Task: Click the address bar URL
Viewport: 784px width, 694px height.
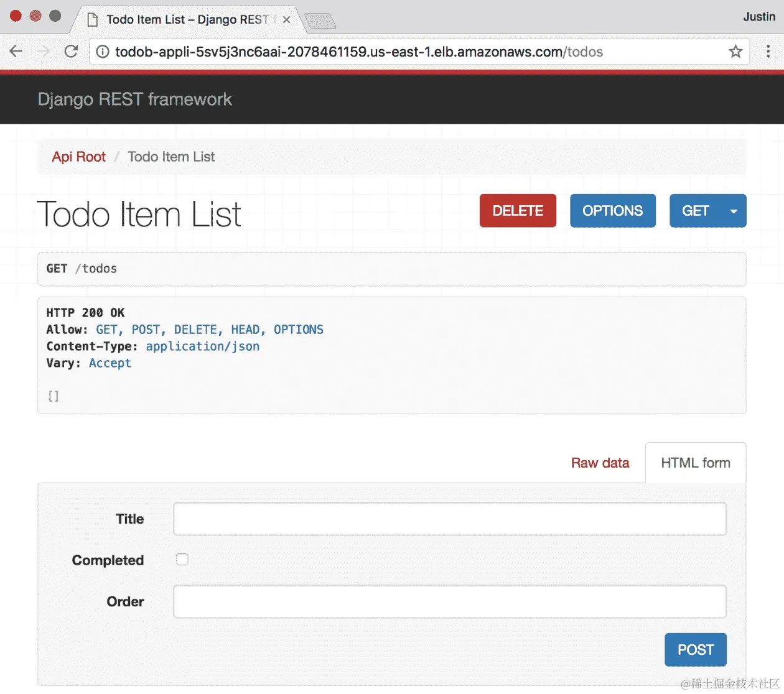Action: click(x=359, y=52)
